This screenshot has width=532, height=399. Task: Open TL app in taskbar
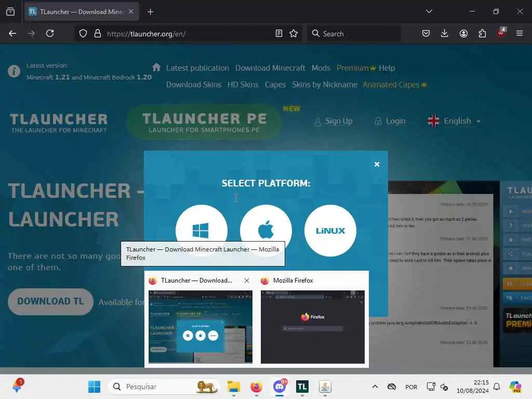pos(302,387)
